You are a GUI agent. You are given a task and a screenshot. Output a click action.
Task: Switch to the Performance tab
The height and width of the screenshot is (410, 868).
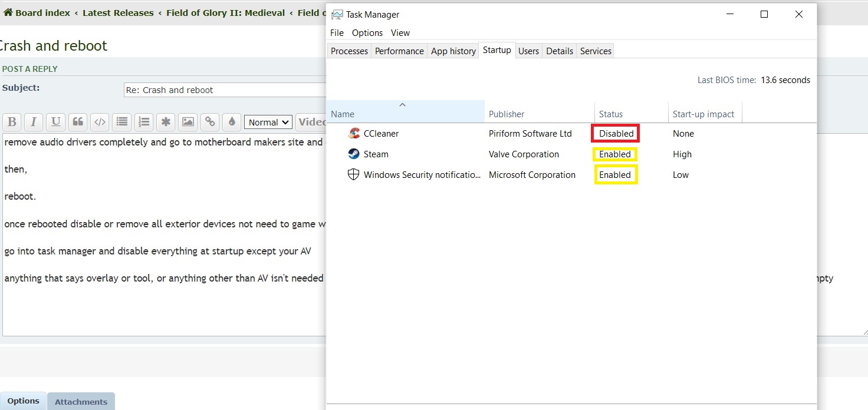(x=399, y=51)
